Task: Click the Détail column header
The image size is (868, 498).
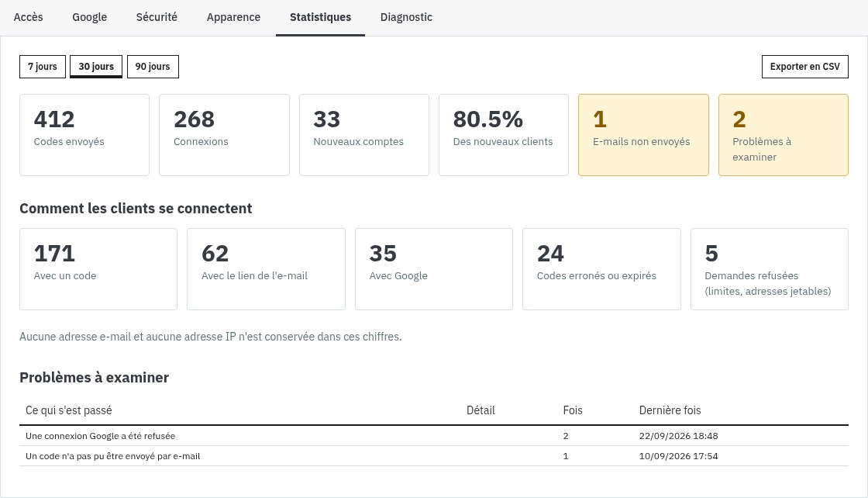Action: (480, 410)
